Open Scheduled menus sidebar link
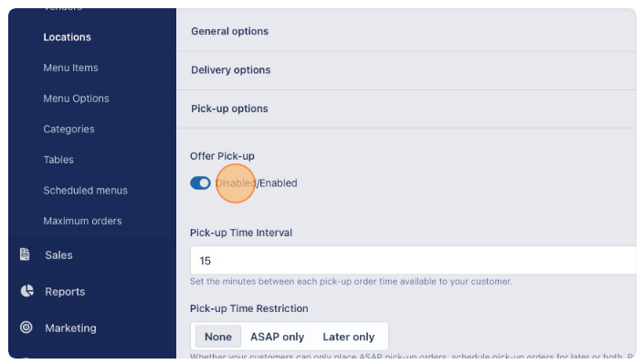Image resolution: width=643 pixels, height=364 pixels. tap(85, 191)
